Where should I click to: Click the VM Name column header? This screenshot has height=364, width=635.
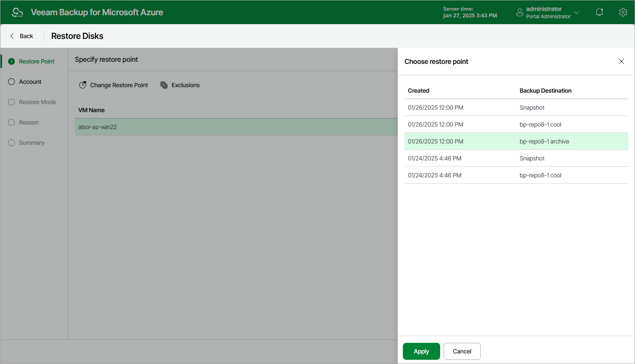92,110
